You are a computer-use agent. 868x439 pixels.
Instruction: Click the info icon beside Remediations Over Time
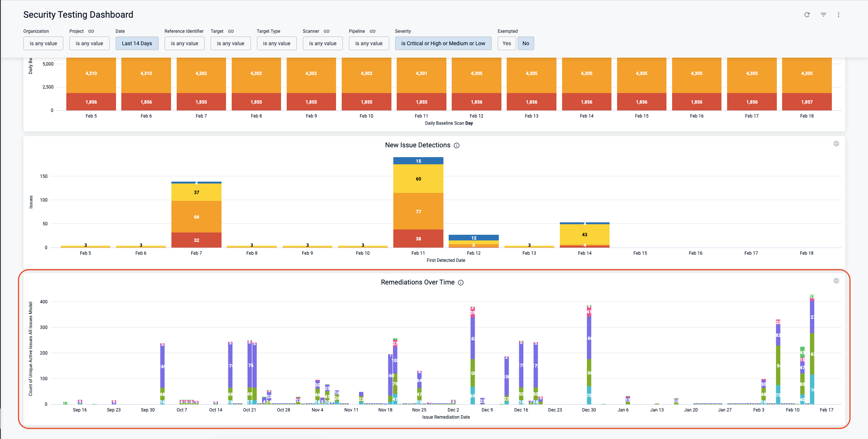click(461, 283)
